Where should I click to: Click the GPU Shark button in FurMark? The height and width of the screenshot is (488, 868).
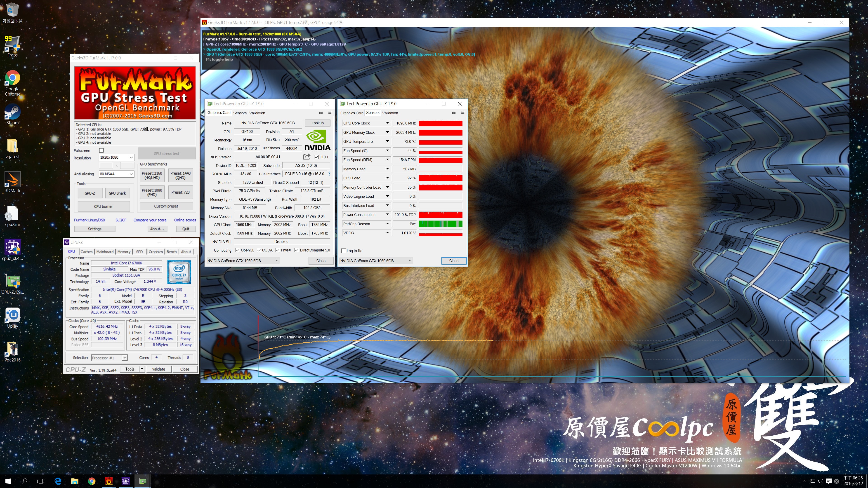click(117, 193)
